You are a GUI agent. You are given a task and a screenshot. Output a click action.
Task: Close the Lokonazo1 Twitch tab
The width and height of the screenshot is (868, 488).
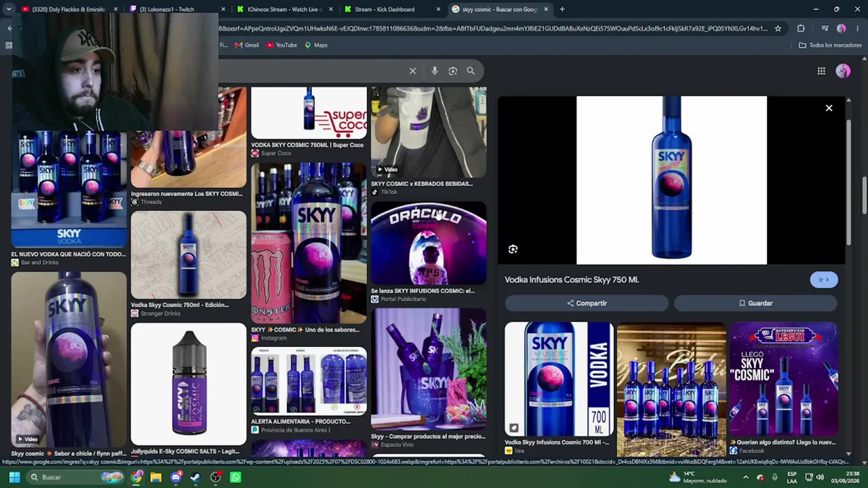(223, 9)
